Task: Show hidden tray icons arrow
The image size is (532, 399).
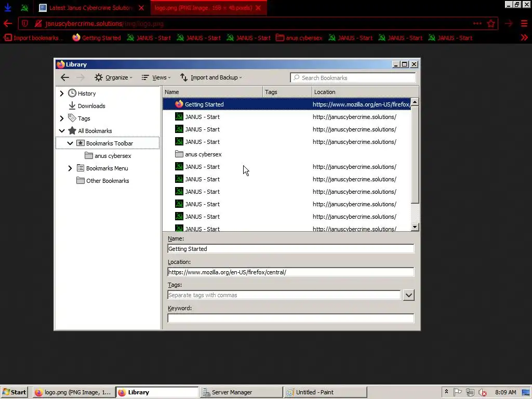Action: [x=446, y=392]
